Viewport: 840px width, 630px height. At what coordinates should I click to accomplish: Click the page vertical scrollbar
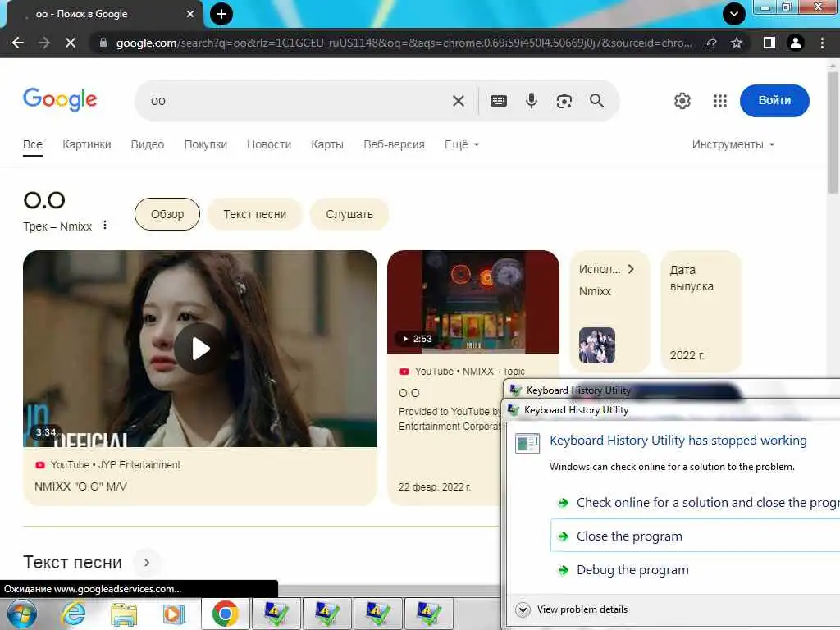click(x=833, y=132)
